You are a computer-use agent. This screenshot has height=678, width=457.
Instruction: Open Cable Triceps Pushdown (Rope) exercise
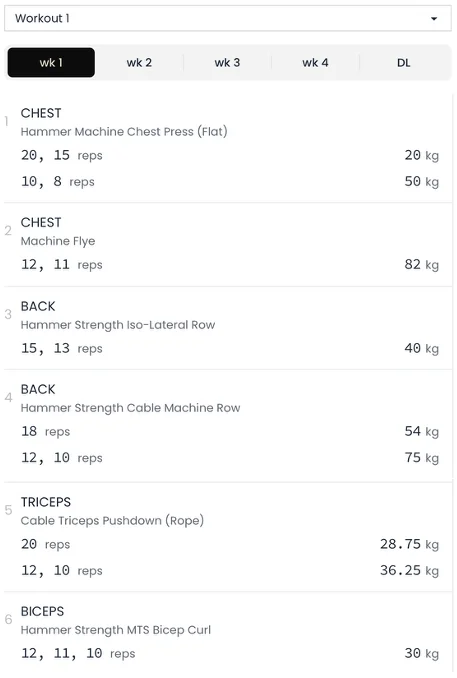[112, 521]
